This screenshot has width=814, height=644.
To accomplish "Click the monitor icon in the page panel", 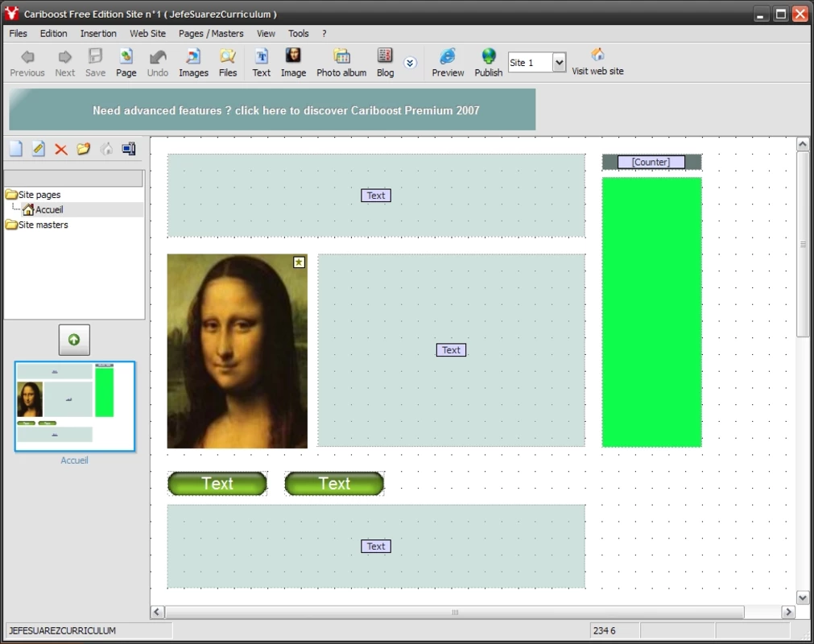I will click(129, 149).
